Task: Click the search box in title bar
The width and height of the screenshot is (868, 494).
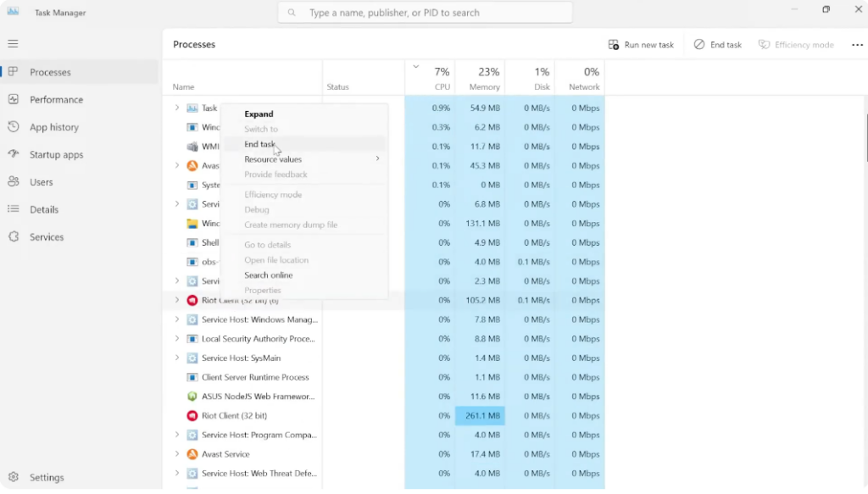Action: (x=425, y=13)
